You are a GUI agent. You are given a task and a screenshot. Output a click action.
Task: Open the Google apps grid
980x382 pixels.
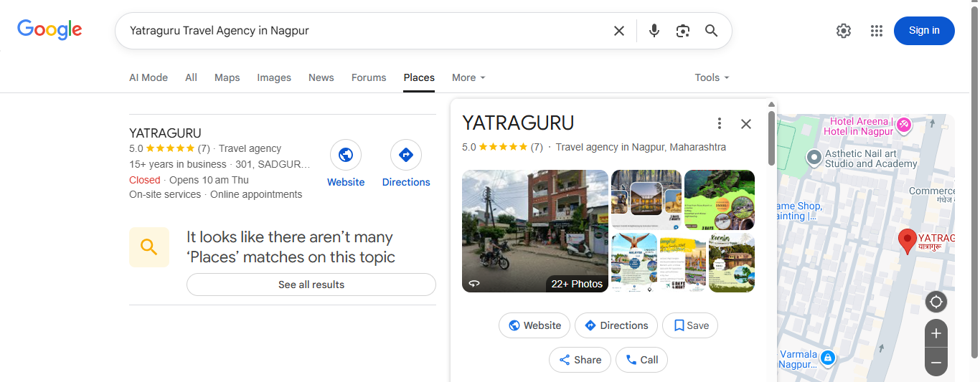coord(876,31)
